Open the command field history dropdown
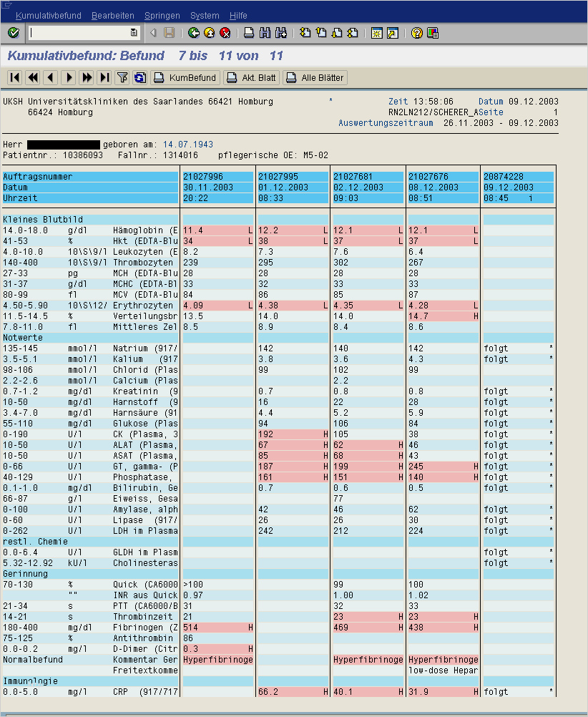 click(134, 32)
